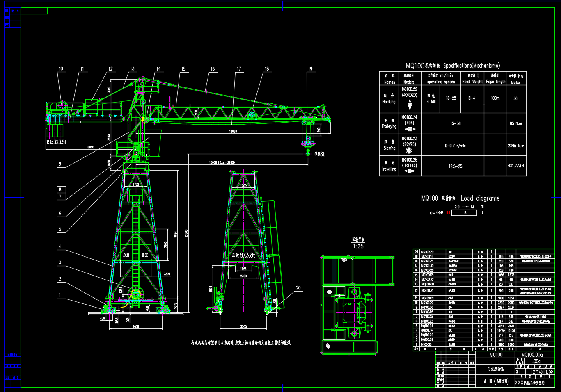Viewport: 561px width, 392px height.
Task: Click the 'operating speeds' column header
Action: [x=441, y=82]
